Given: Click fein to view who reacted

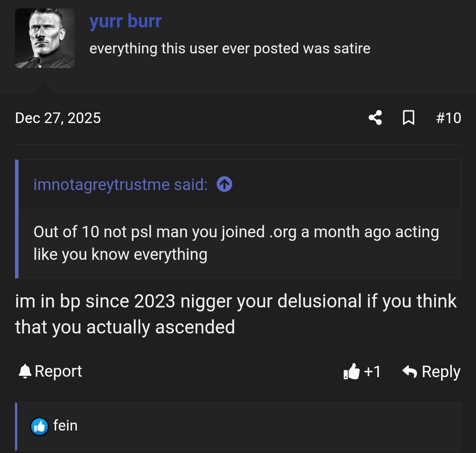Looking at the screenshot, I should 65,425.
